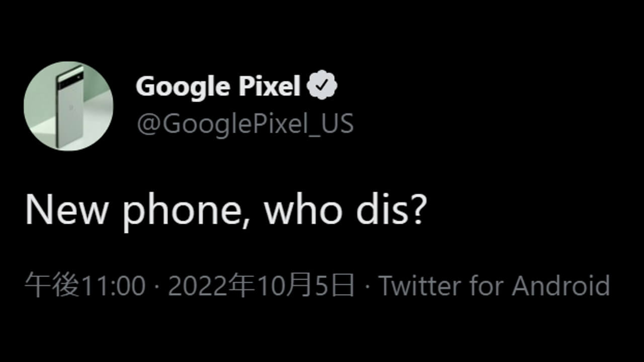The image size is (644, 362).
Task: Click the Google Pixel display name
Action: pos(219,85)
